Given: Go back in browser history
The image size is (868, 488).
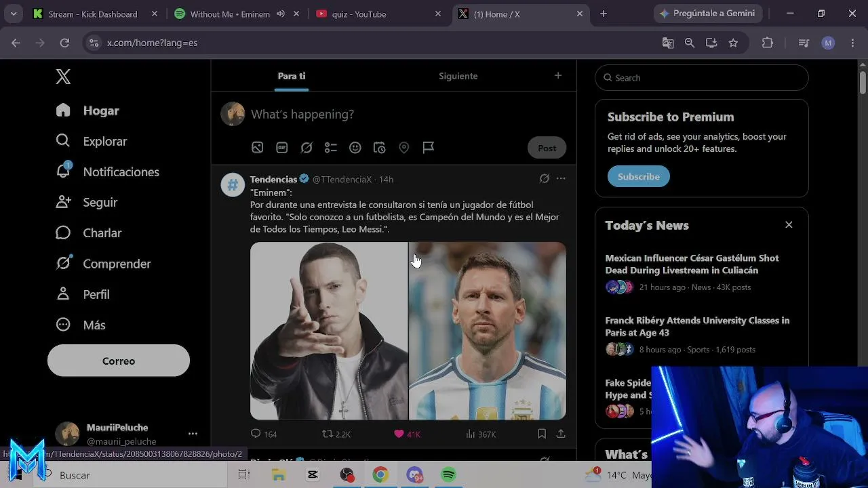Looking at the screenshot, I should (x=16, y=43).
